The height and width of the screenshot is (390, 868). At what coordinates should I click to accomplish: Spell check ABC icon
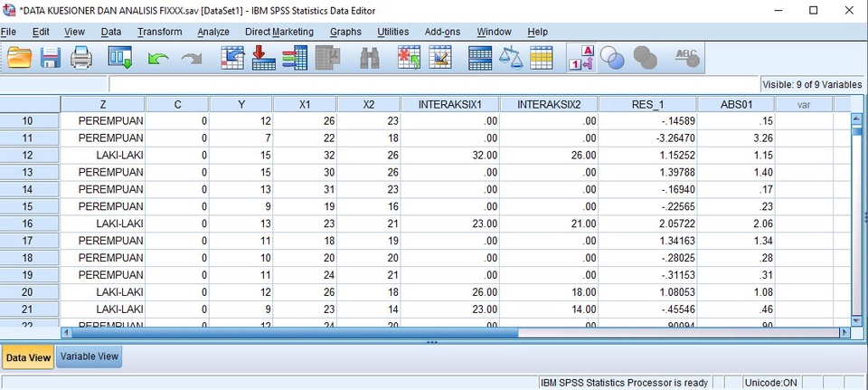tap(687, 58)
